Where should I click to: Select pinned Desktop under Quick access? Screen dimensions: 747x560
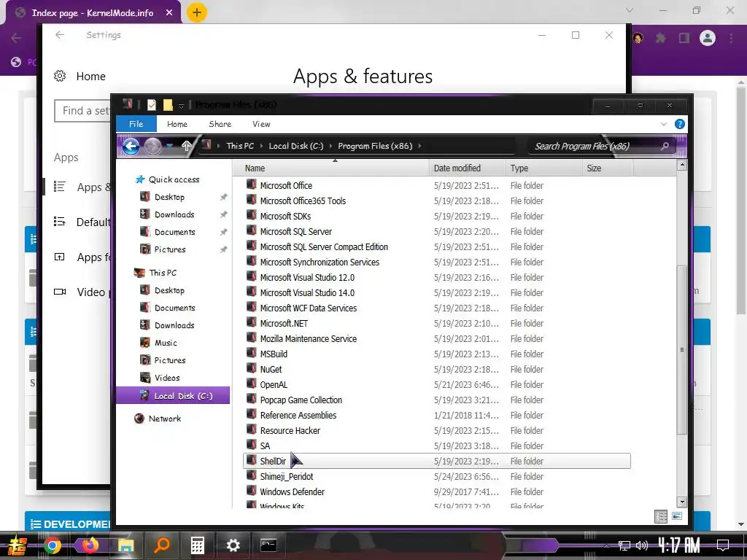tap(169, 197)
